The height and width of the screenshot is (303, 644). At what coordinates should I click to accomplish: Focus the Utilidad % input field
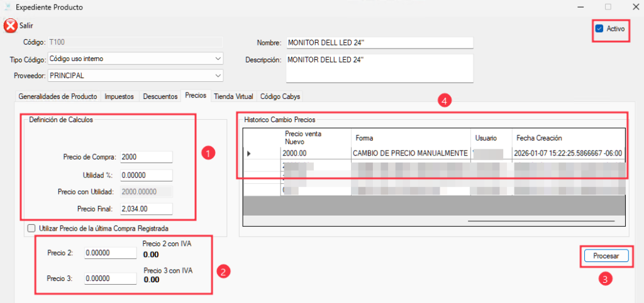146,174
